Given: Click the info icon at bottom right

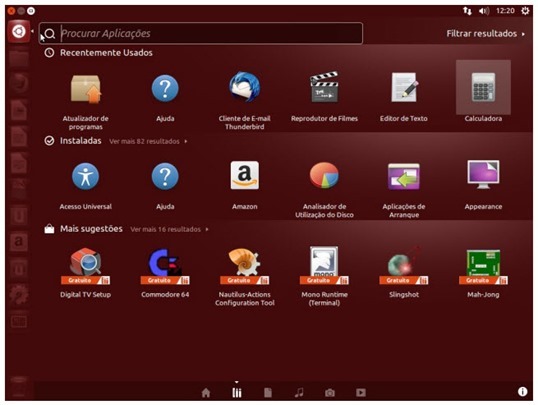Looking at the screenshot, I should (x=523, y=392).
